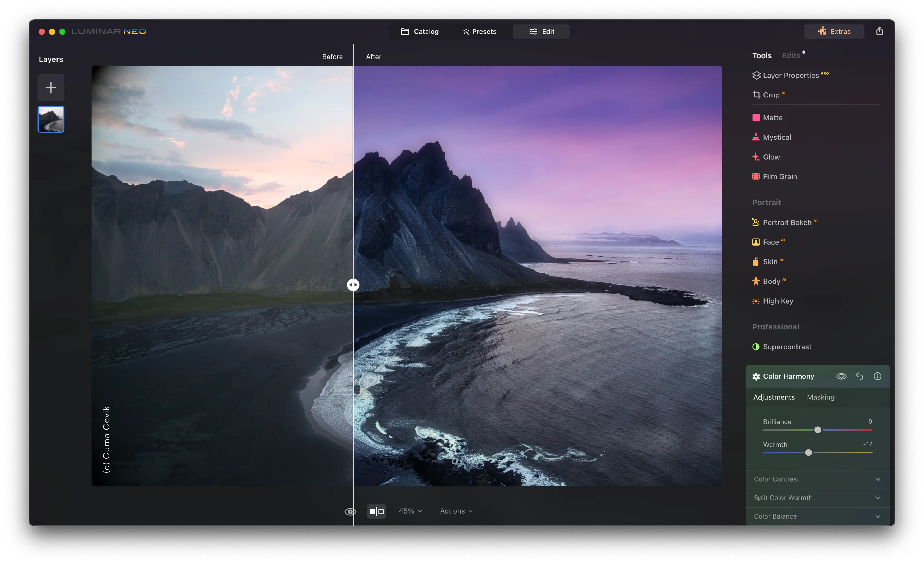This screenshot has width=924, height=564.
Task: Click the add layer plus button
Action: click(51, 88)
